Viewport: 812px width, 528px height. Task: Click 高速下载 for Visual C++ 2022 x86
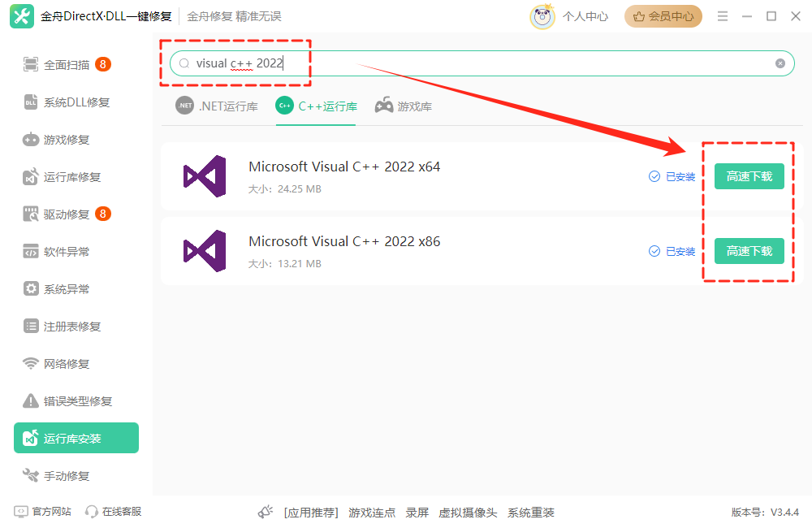pos(749,251)
